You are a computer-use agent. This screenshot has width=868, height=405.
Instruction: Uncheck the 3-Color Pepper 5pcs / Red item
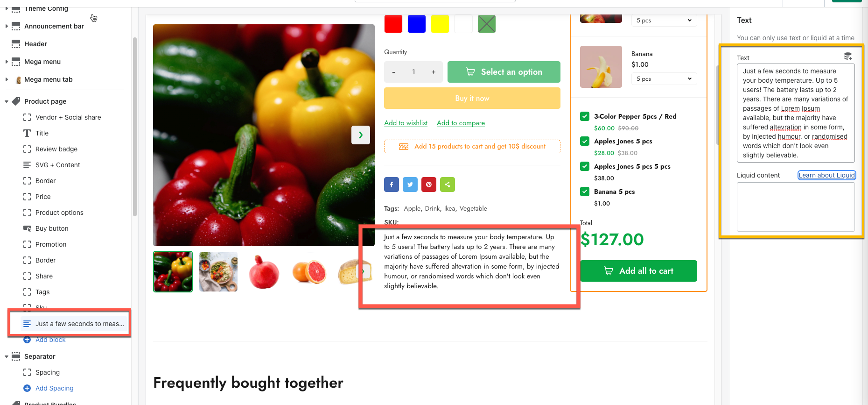(x=585, y=116)
